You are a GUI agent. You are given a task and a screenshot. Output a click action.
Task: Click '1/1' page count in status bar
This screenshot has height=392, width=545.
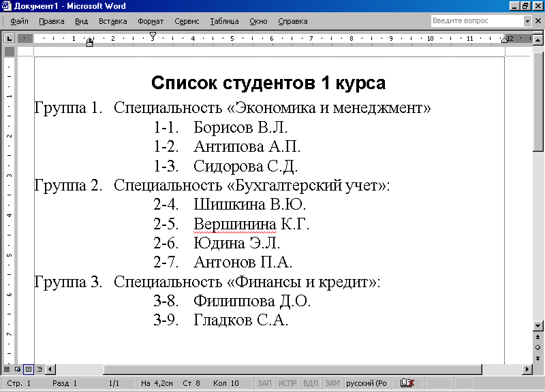tap(114, 383)
